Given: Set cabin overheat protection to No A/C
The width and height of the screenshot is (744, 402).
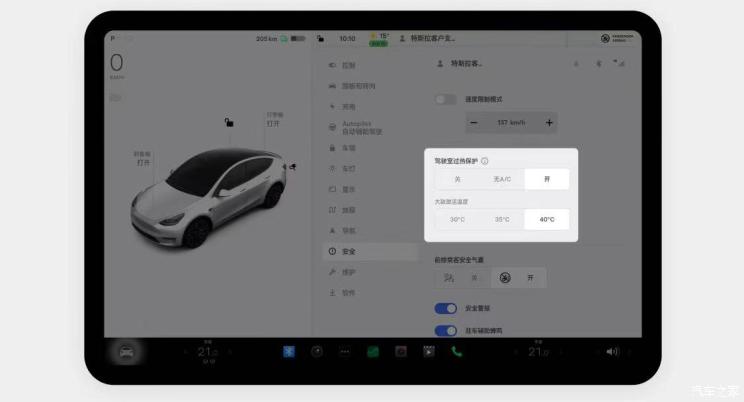Looking at the screenshot, I should (x=501, y=179).
